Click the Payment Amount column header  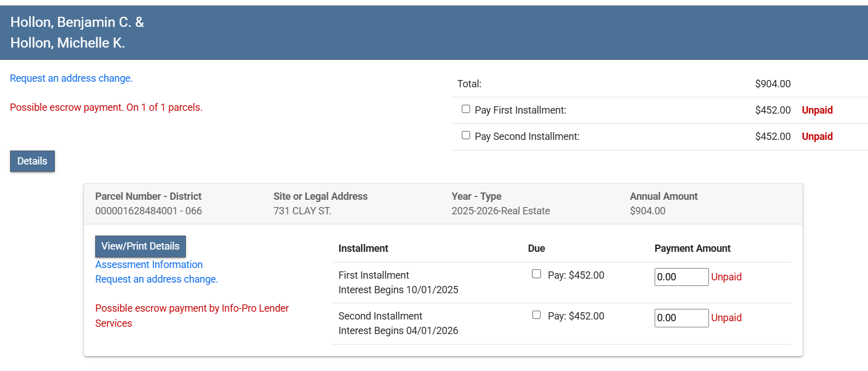point(692,248)
